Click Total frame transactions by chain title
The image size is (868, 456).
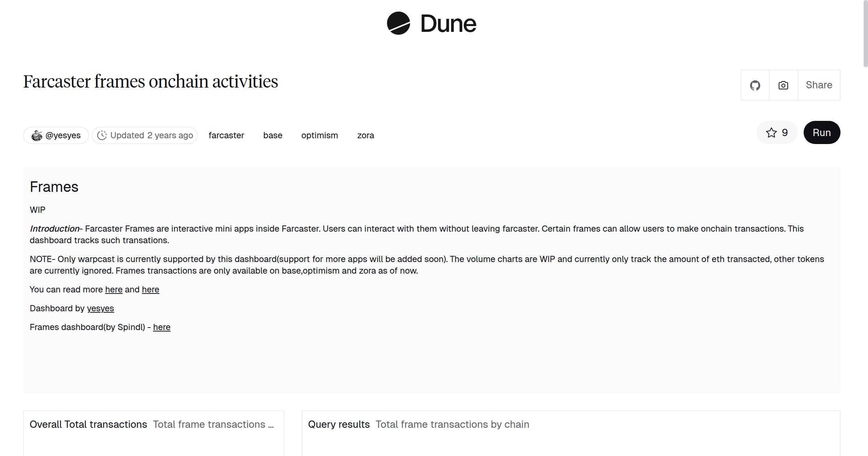click(452, 424)
